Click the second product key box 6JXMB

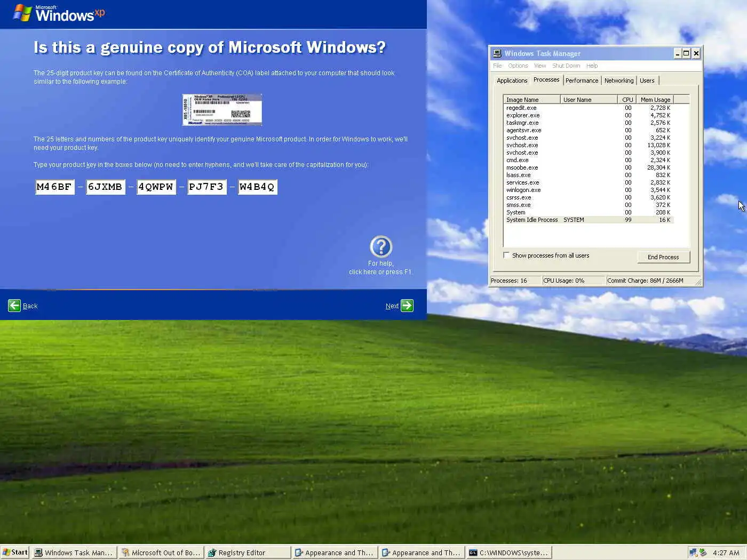click(106, 187)
